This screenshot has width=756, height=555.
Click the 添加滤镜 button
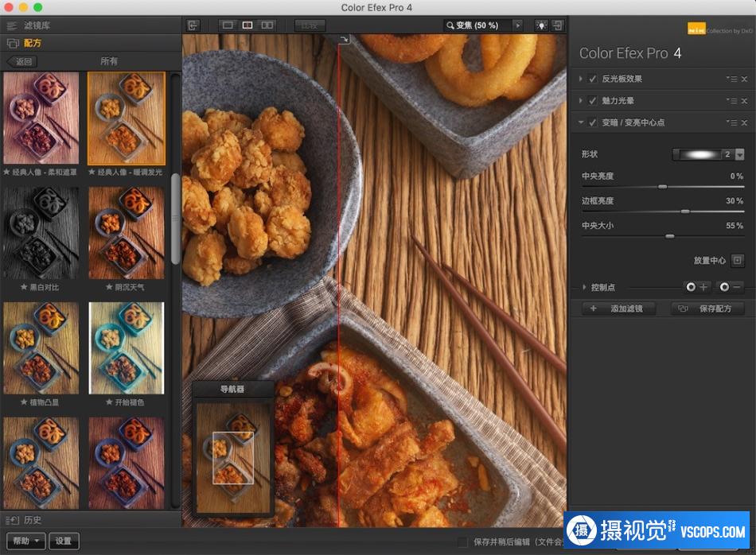[x=618, y=309]
